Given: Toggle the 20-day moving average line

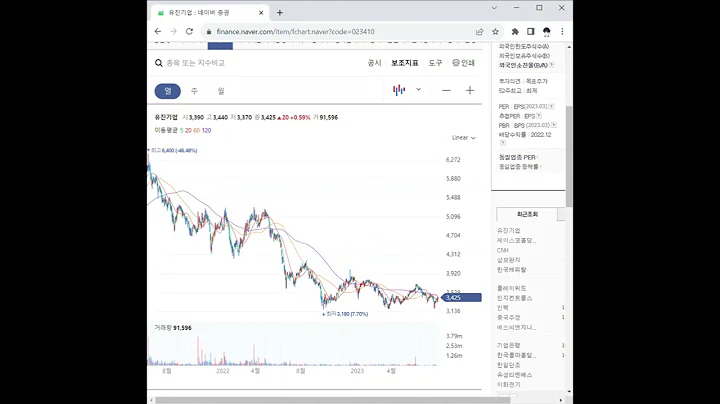Looking at the screenshot, I should 188,130.
